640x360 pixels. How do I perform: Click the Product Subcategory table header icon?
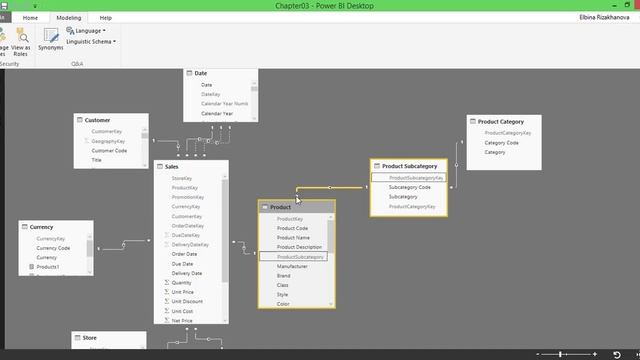tap(377, 166)
